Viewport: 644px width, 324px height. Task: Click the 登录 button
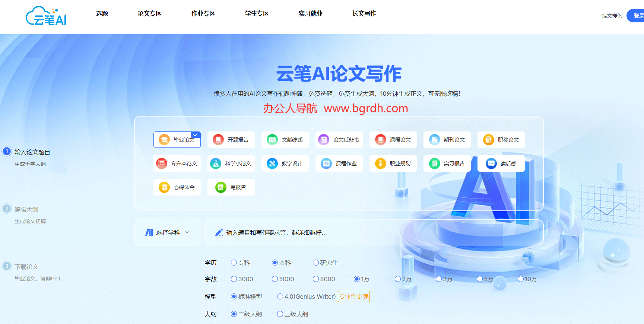click(x=637, y=16)
